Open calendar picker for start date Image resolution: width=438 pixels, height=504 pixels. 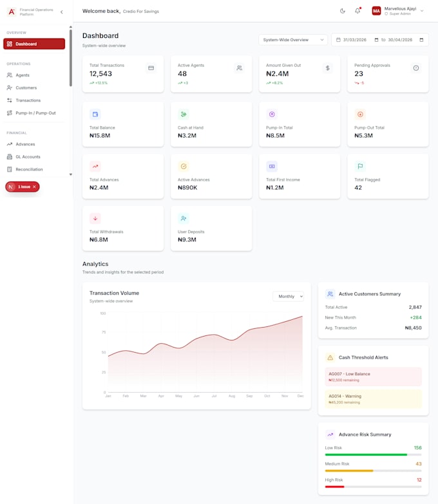[x=376, y=40]
